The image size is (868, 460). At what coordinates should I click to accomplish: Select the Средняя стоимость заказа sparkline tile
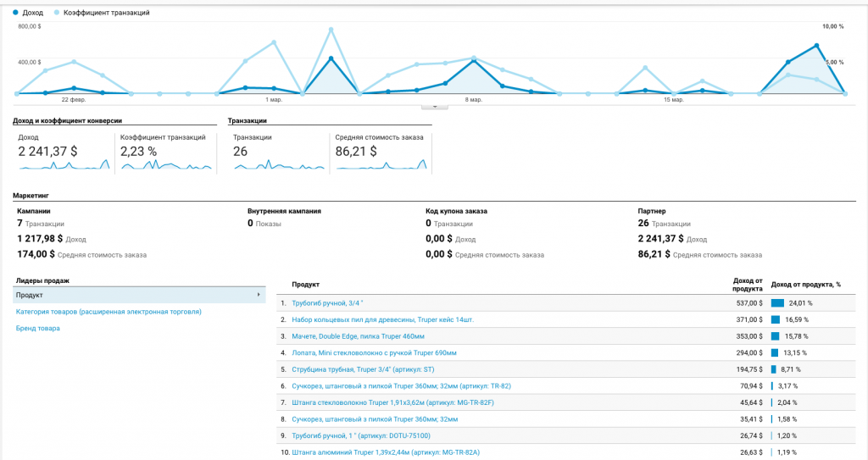(x=381, y=152)
